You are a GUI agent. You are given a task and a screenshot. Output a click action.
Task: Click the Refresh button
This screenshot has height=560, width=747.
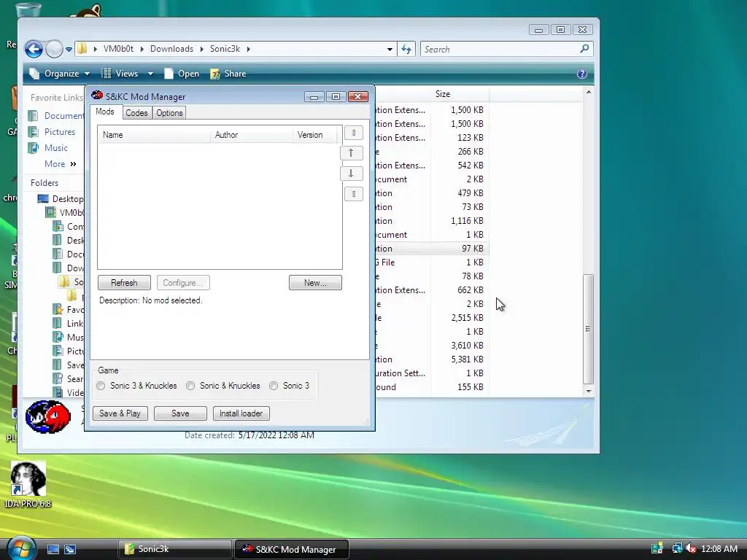point(124,283)
